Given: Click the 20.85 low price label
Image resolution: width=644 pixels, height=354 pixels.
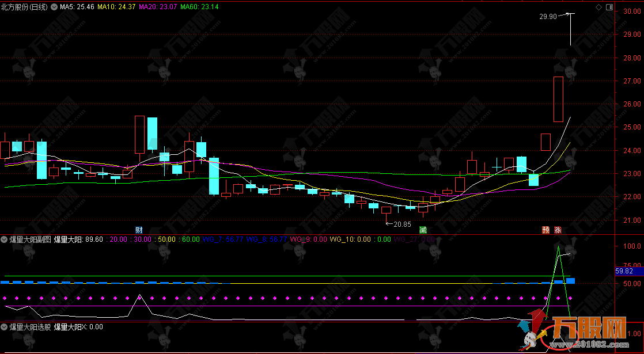Looking at the screenshot, I should click(x=402, y=224).
